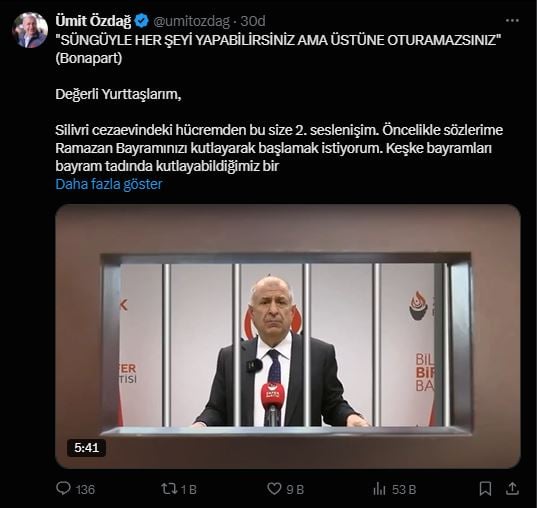
Task: Click the 53 B views count
Action: click(404, 489)
